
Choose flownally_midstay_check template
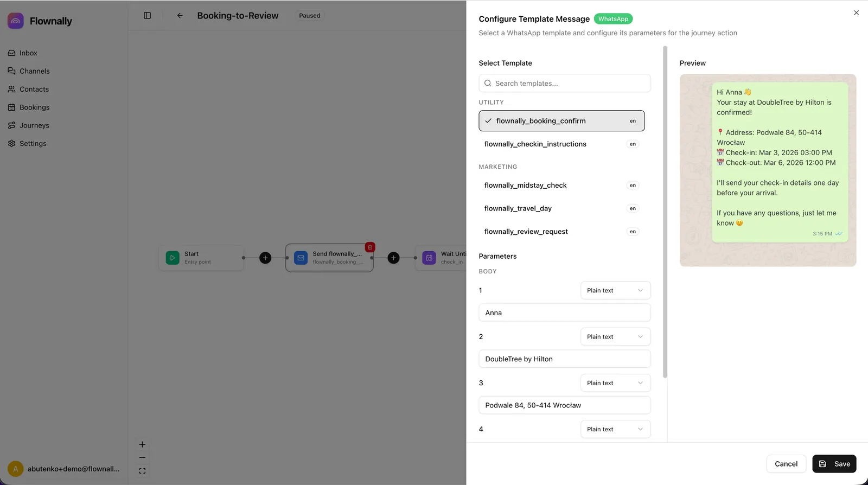[x=561, y=185]
